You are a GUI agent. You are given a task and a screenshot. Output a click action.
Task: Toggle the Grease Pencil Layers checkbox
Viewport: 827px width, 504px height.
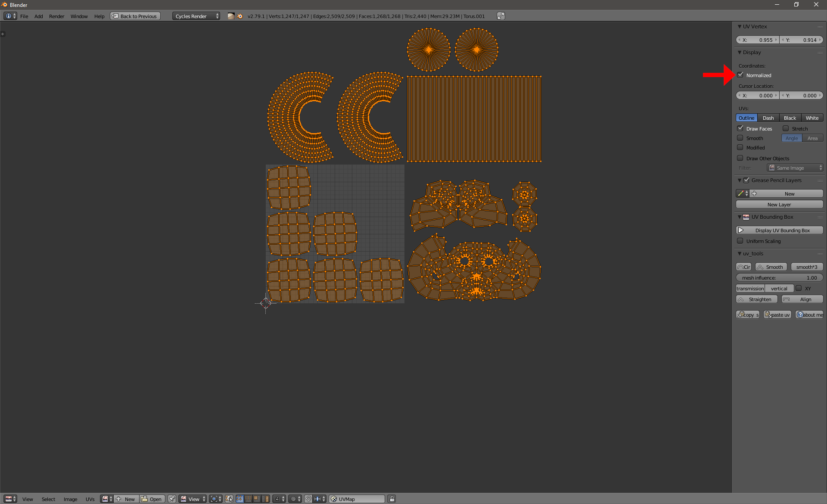point(746,180)
